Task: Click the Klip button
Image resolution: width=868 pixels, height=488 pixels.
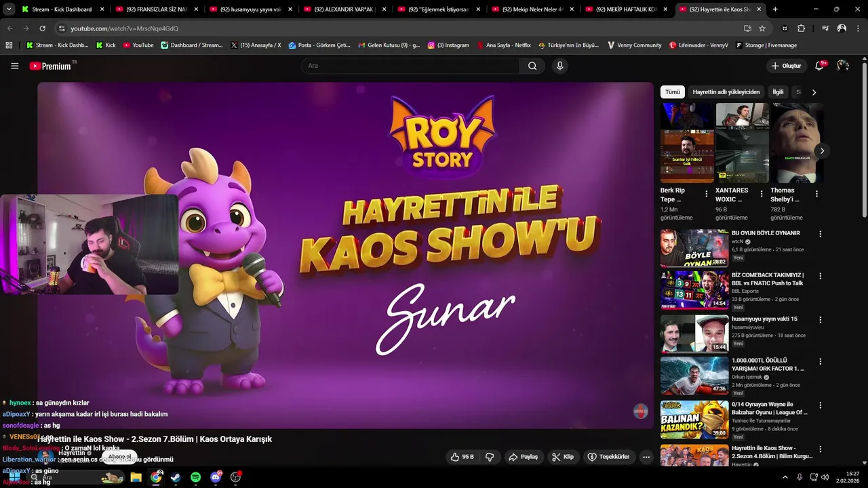Action: click(x=563, y=457)
